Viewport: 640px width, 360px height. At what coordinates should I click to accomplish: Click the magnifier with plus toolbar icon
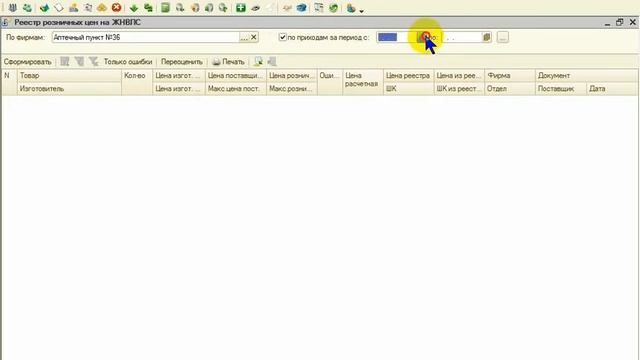(223, 8)
